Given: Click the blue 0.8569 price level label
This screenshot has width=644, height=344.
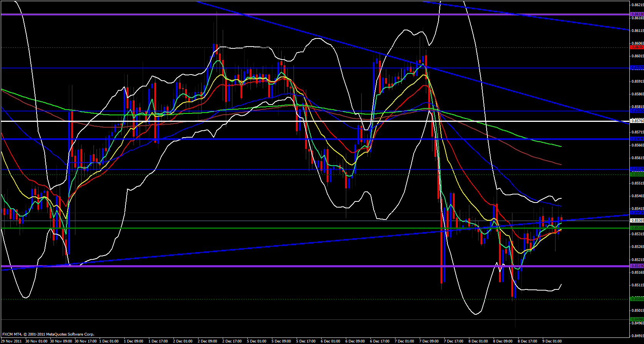Looking at the screenshot, I should 637,139.
